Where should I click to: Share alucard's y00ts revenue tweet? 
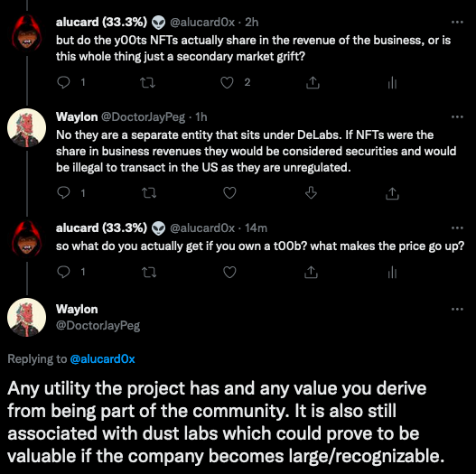click(313, 82)
